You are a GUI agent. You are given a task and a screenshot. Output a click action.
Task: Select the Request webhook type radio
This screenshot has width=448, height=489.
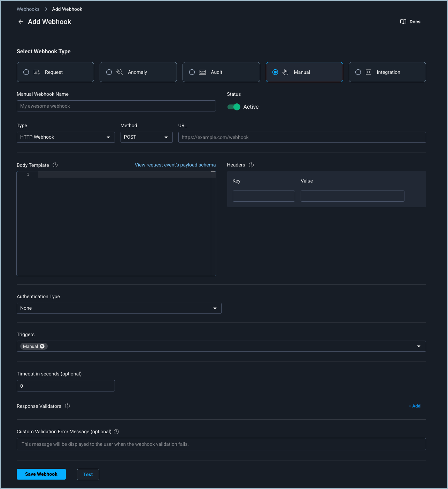(x=26, y=72)
